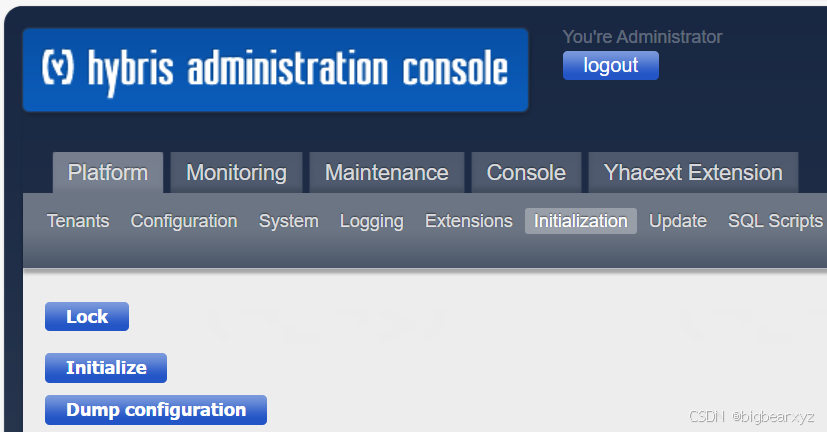Open the Configuration submenu item

184,221
